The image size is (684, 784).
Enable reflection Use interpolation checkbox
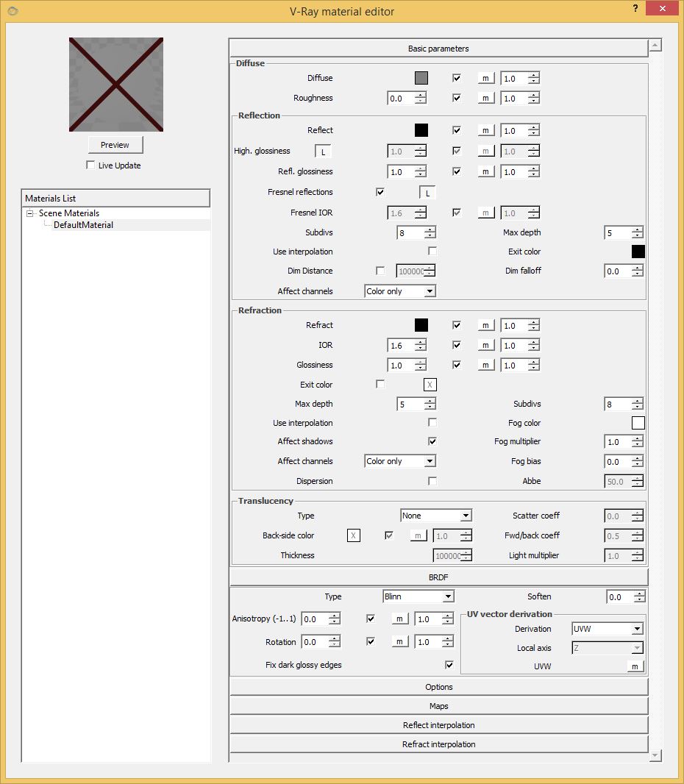coord(432,251)
